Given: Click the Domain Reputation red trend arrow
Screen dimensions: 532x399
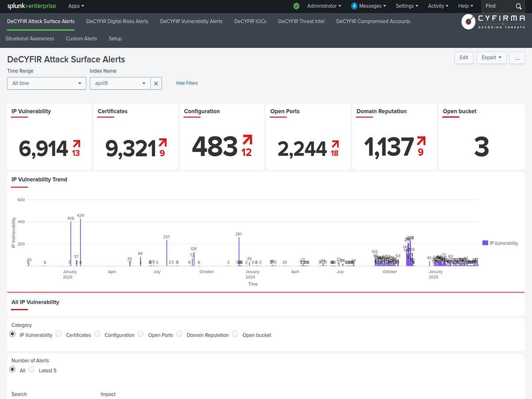Looking at the screenshot, I should (x=421, y=141).
